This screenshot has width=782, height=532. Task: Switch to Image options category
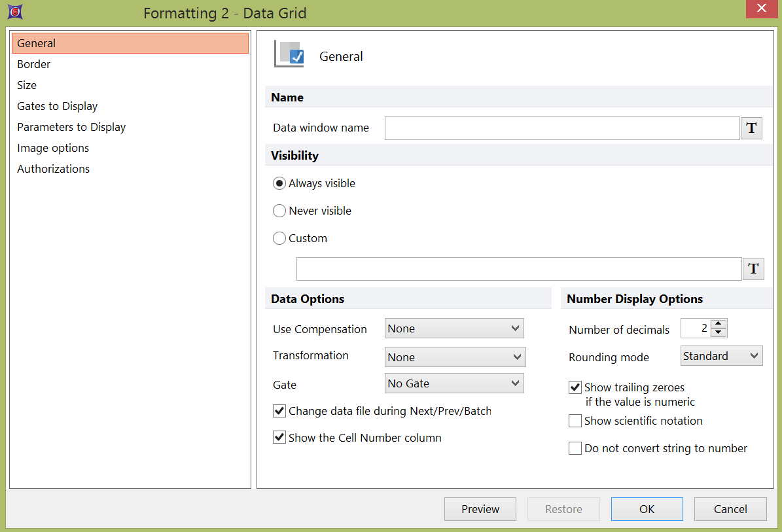[53, 148]
